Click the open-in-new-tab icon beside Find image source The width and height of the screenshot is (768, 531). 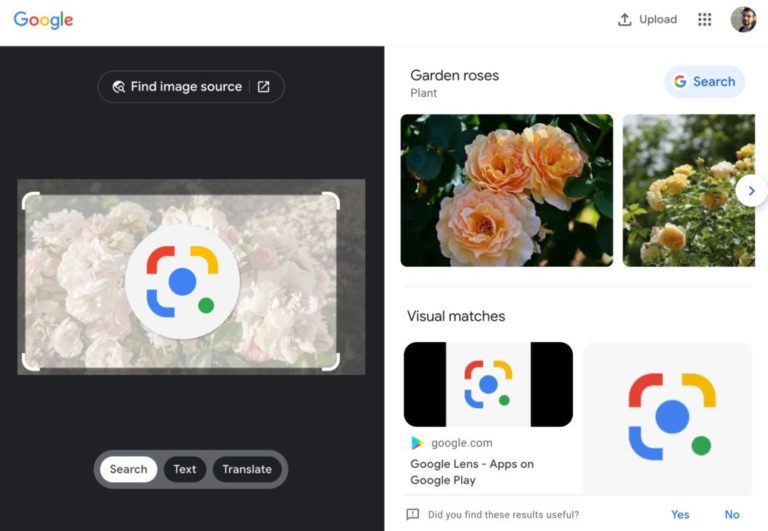pos(264,87)
